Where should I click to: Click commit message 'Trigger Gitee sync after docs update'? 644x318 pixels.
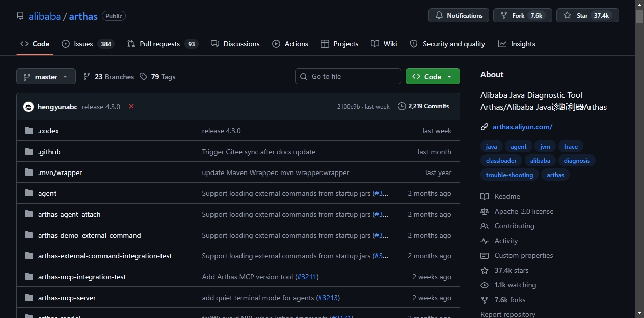click(259, 152)
